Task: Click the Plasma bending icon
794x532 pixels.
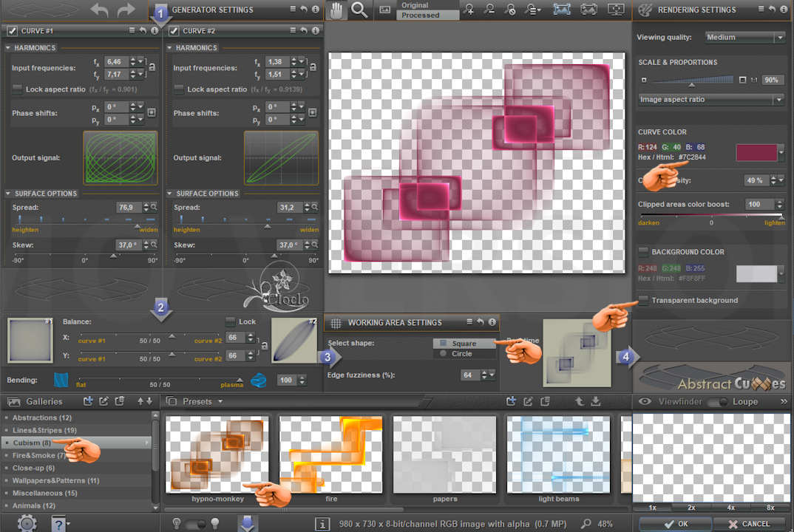Action: point(259,381)
